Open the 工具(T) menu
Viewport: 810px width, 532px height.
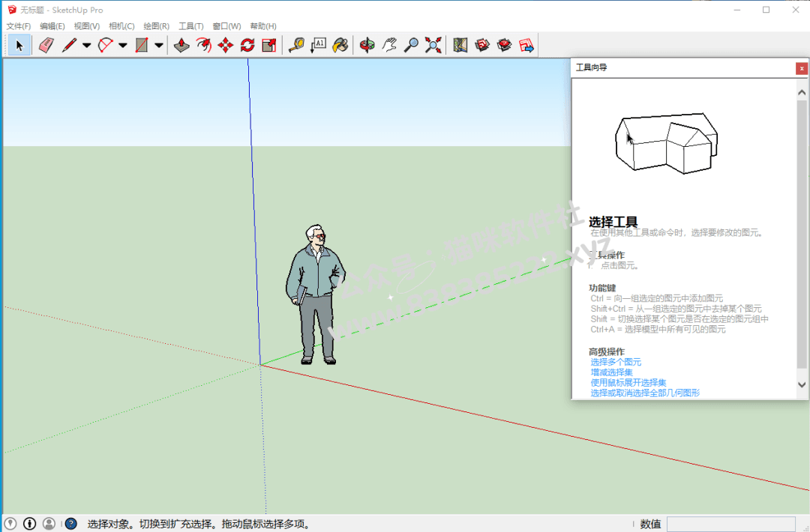click(191, 25)
